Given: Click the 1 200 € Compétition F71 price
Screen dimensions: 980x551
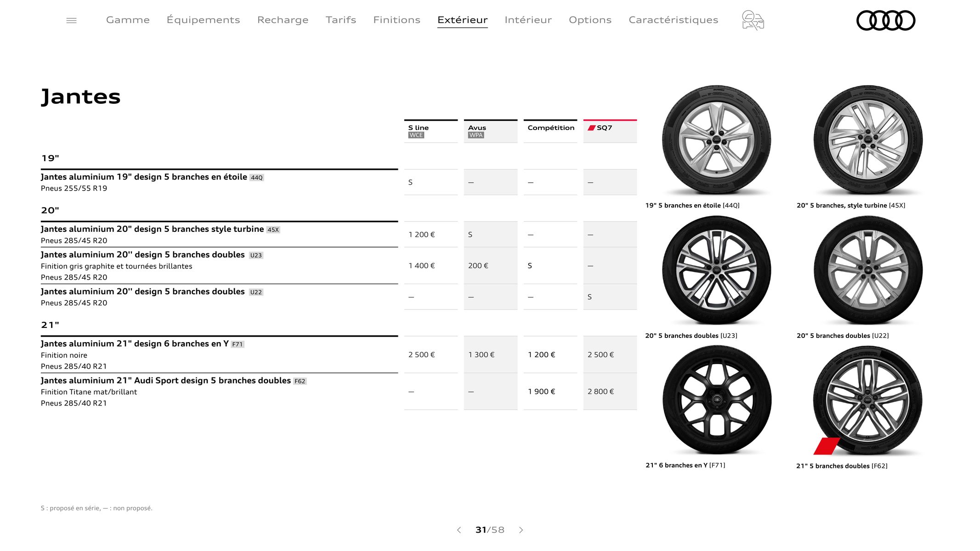Looking at the screenshot, I should [541, 355].
